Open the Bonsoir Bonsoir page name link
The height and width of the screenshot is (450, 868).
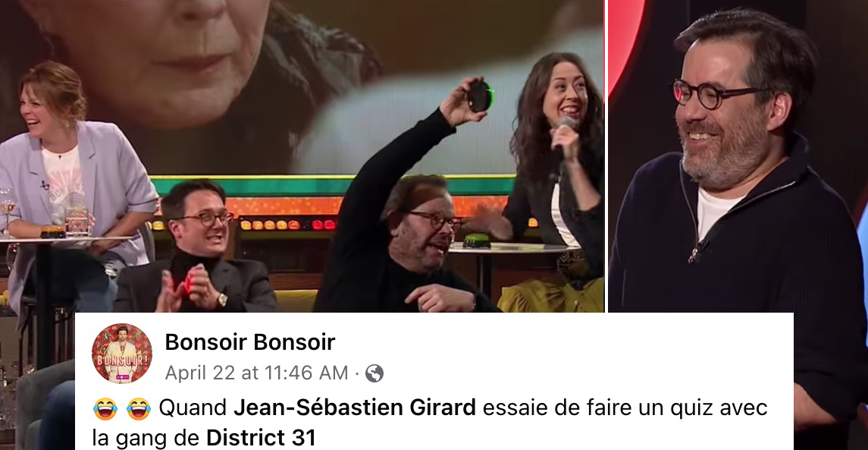point(249,342)
